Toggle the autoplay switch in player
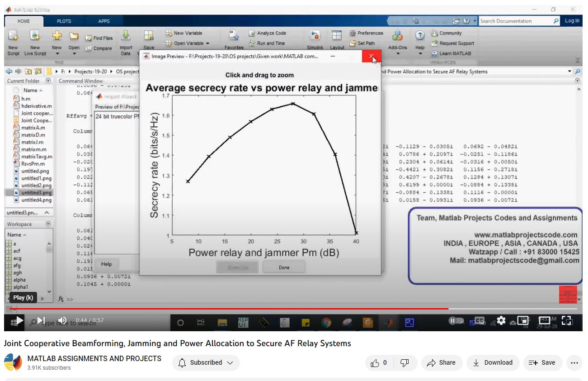Screen dimensions: 588x381 point(456,321)
